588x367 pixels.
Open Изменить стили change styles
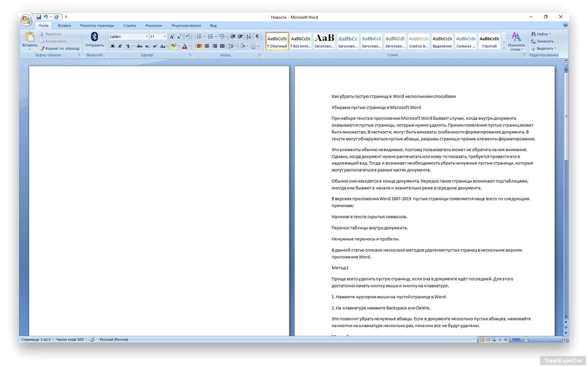click(516, 41)
